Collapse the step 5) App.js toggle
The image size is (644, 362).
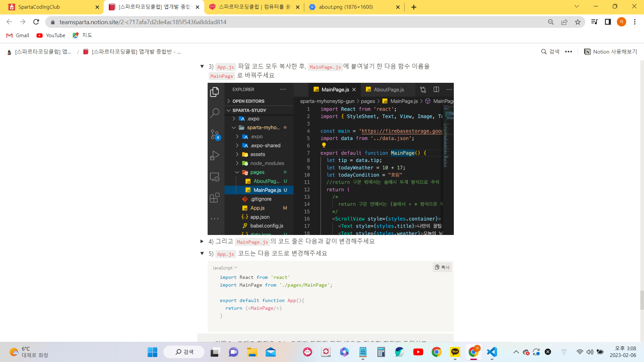click(202, 253)
